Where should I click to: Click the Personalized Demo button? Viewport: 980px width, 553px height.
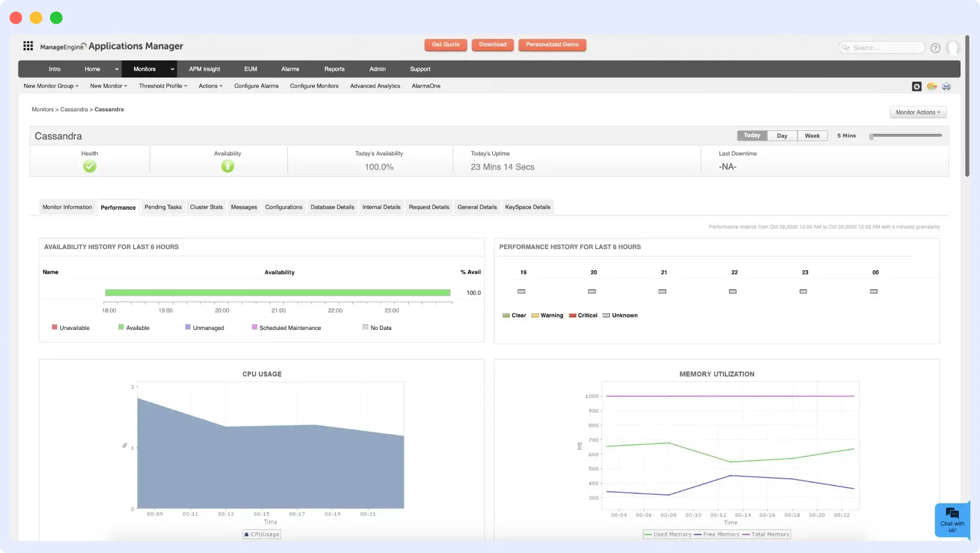click(x=552, y=44)
